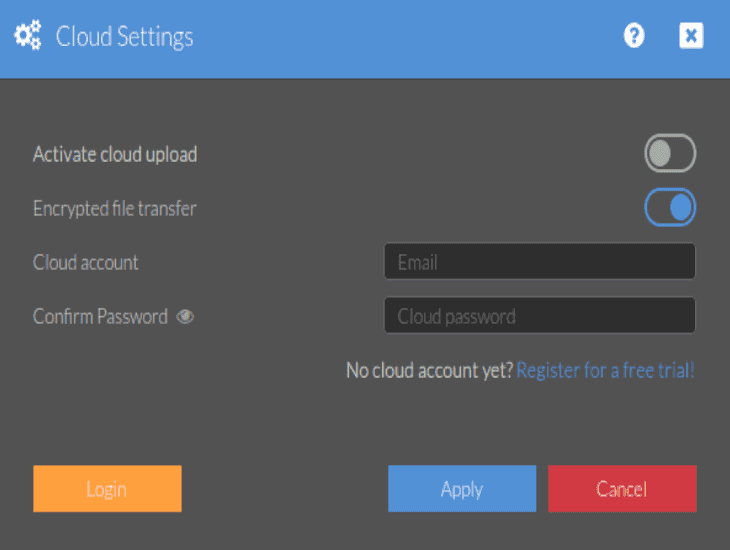Click the empty area of the blue header

(x=400, y=38)
